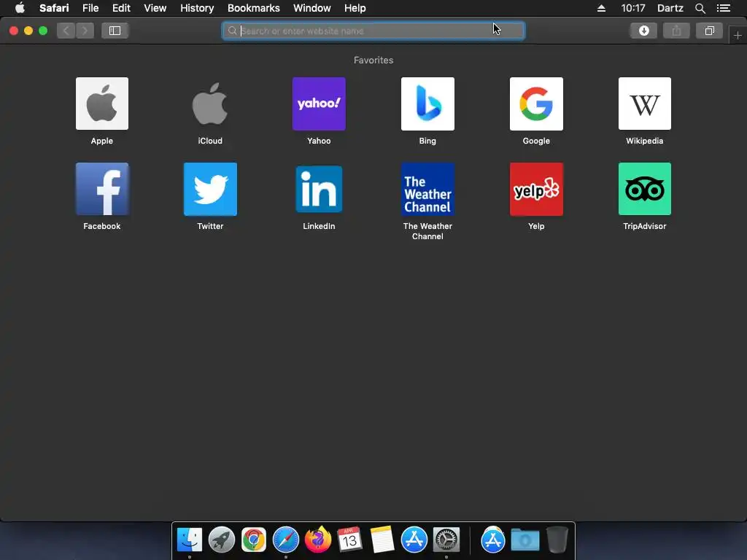The width and height of the screenshot is (747, 560).
Task: Open the App Store in the Dock
Action: click(x=414, y=540)
